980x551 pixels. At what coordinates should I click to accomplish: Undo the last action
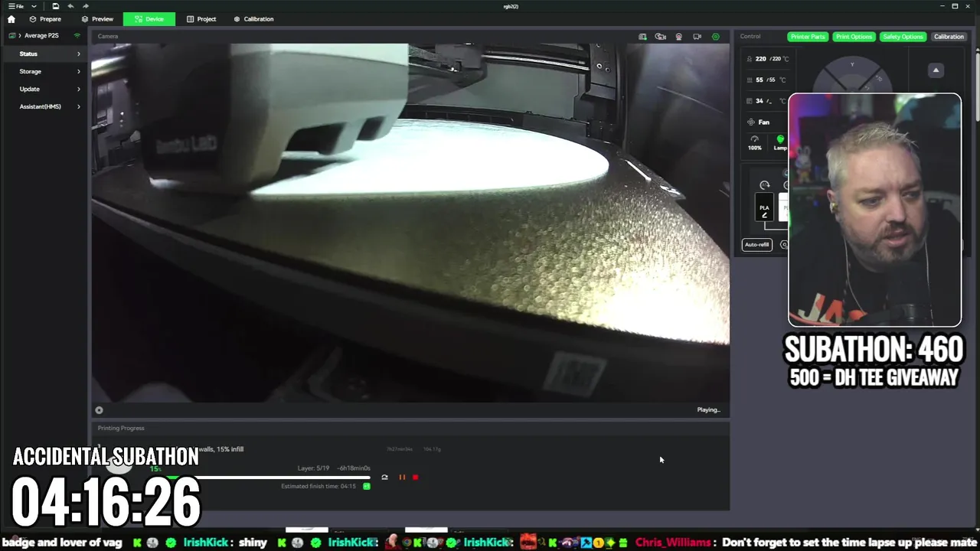coord(70,6)
